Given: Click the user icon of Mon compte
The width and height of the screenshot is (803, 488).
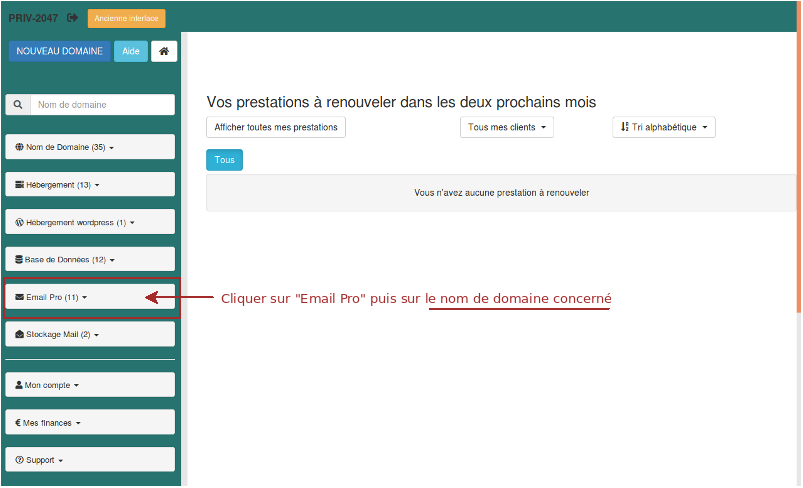Looking at the screenshot, I should coord(19,385).
